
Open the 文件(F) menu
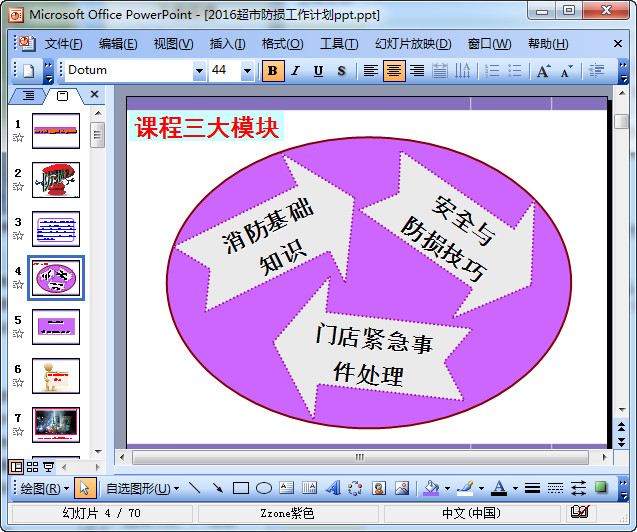[x=63, y=43]
